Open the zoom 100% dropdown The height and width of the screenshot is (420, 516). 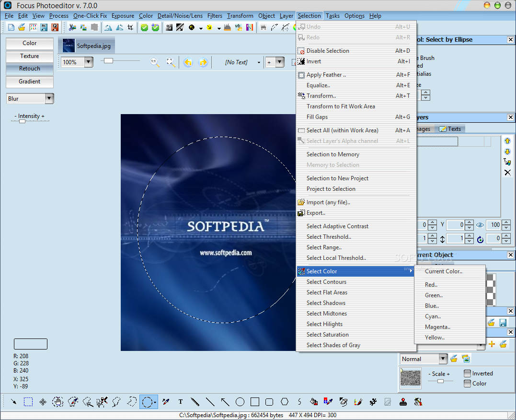[x=89, y=62]
